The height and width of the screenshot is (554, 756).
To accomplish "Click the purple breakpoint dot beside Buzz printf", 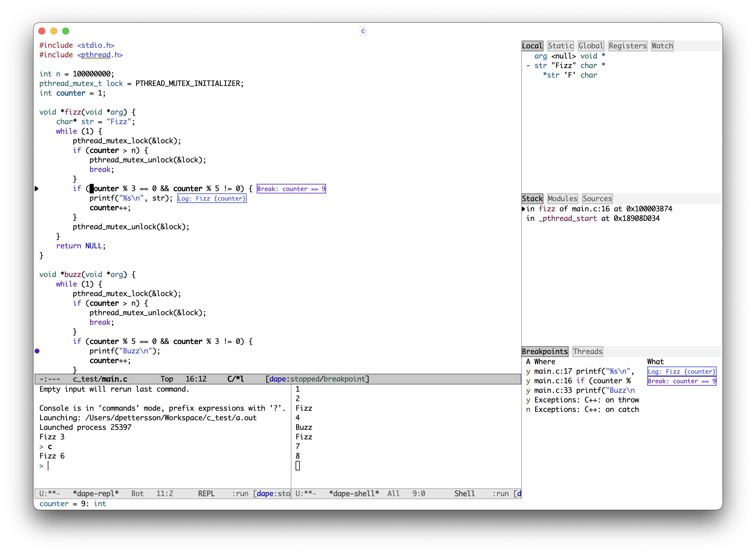I will 37,351.
